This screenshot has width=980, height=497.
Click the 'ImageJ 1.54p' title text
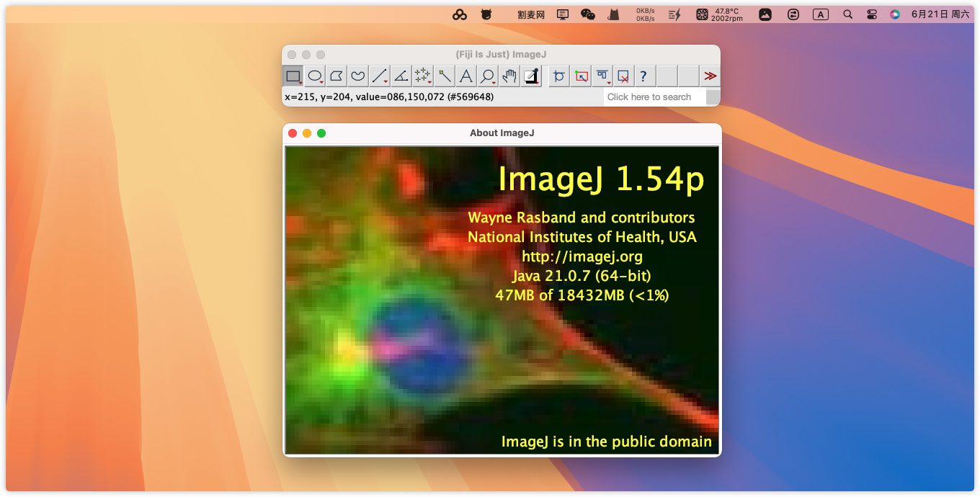601,179
